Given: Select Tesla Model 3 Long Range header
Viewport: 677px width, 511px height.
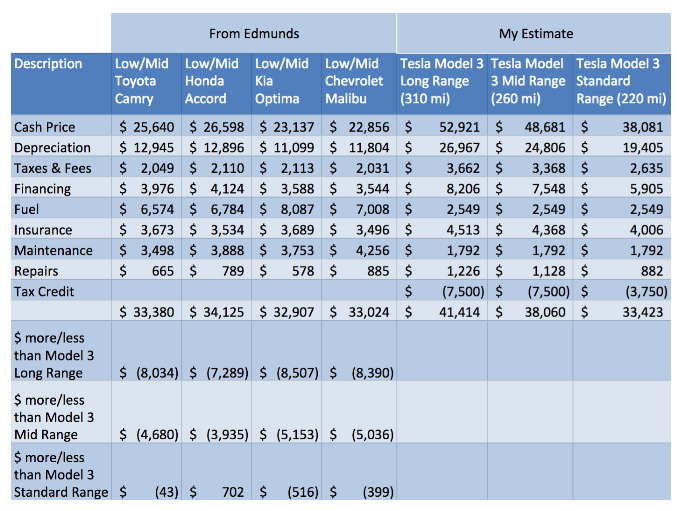Looking at the screenshot, I should coord(441,81).
